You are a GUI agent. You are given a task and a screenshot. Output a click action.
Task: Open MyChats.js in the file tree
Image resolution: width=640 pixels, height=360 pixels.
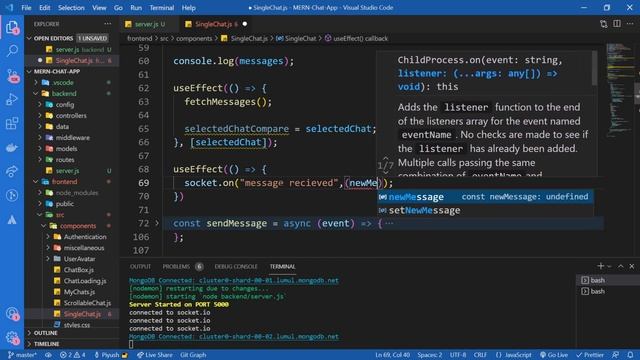point(79,292)
